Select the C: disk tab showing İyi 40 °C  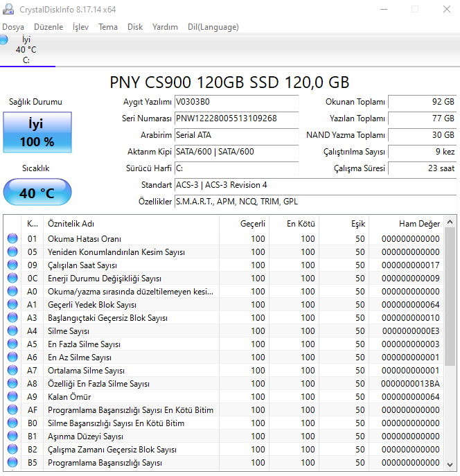click(x=27, y=50)
